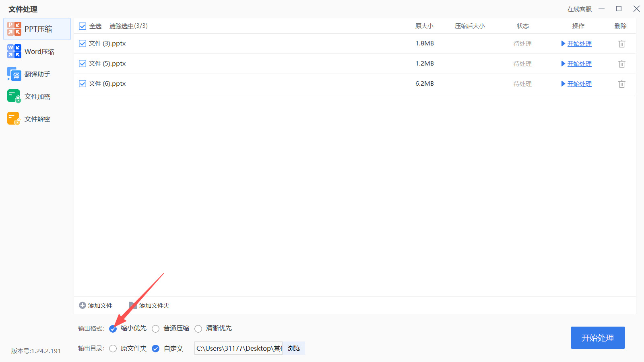
Task: Click file name 文件 (3).pptx
Action: pyautogui.click(x=107, y=43)
